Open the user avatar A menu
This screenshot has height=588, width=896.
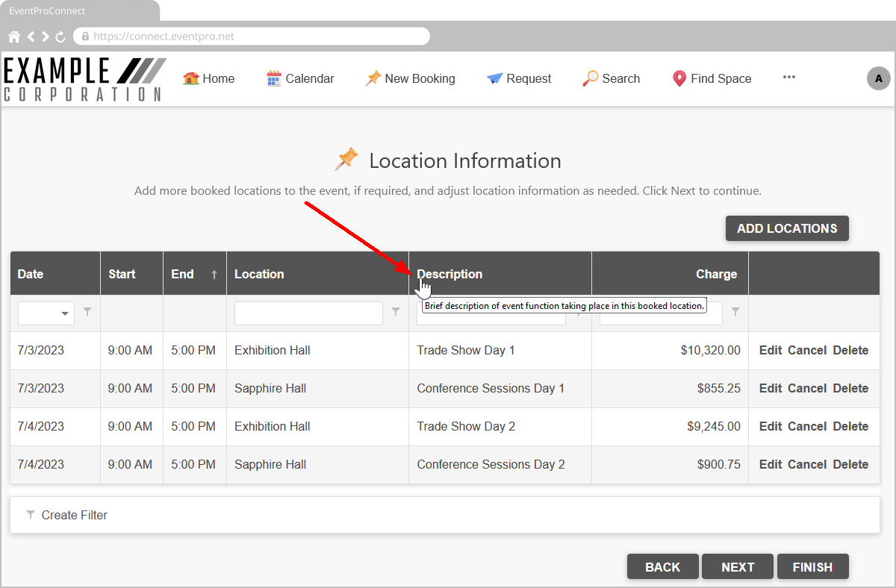879,78
